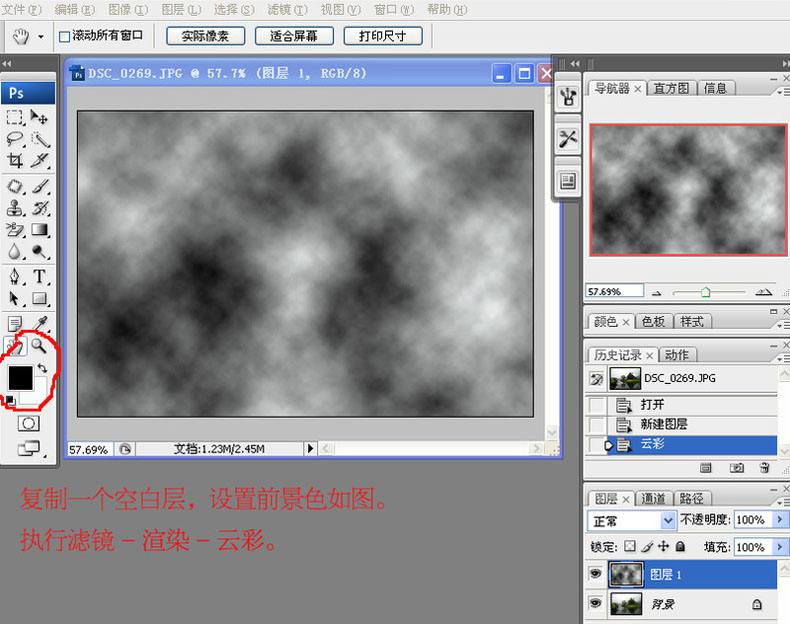Enable scroll all windows checkbox
The width and height of the screenshot is (790, 624).
click(64, 36)
